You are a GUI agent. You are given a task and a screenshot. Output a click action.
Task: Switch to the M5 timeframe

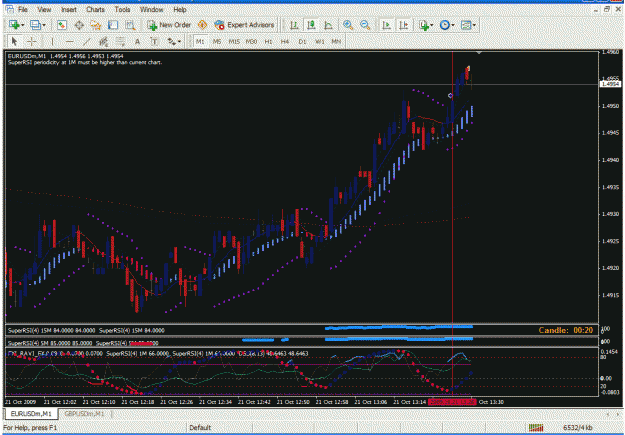(x=217, y=41)
